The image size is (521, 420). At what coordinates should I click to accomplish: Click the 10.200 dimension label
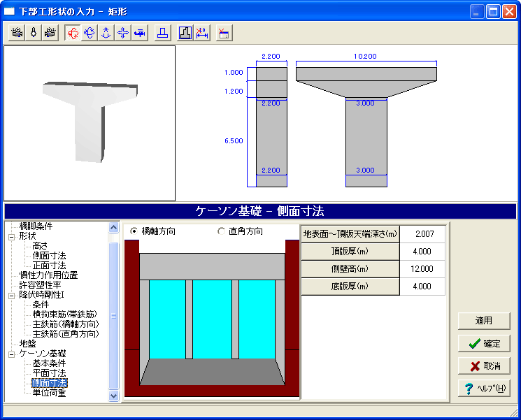(x=365, y=57)
